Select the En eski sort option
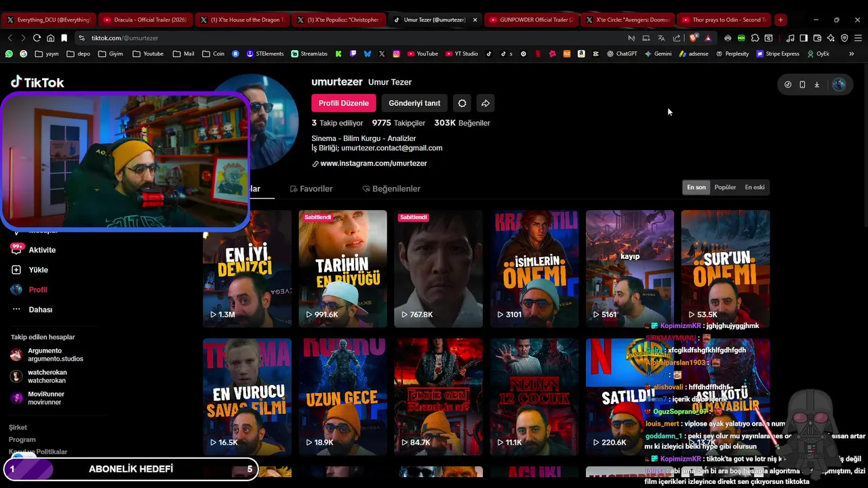 (x=755, y=187)
